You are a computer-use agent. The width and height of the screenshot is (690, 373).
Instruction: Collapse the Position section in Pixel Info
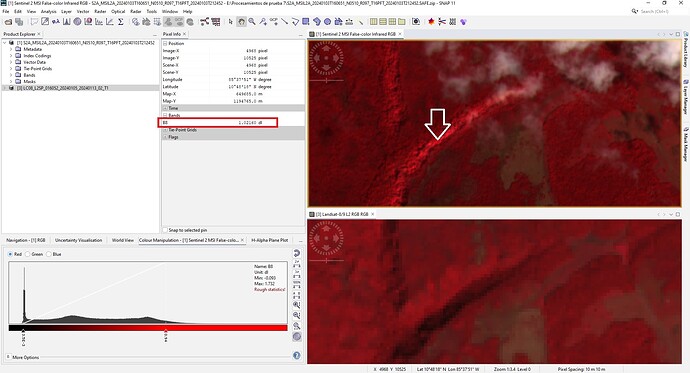tap(165, 44)
